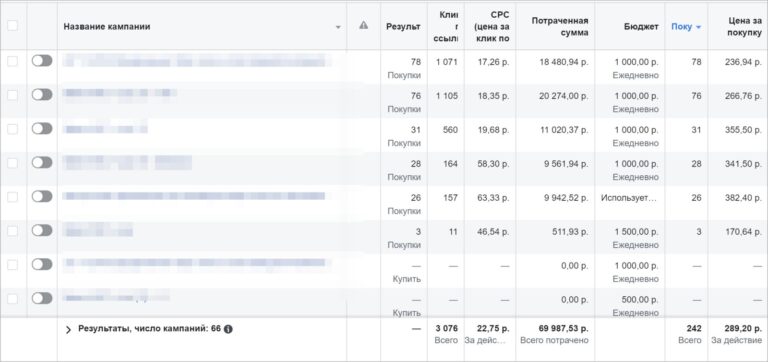The height and width of the screenshot is (362, 768).
Task: Sort by Бюджет column header
Action: (642, 26)
